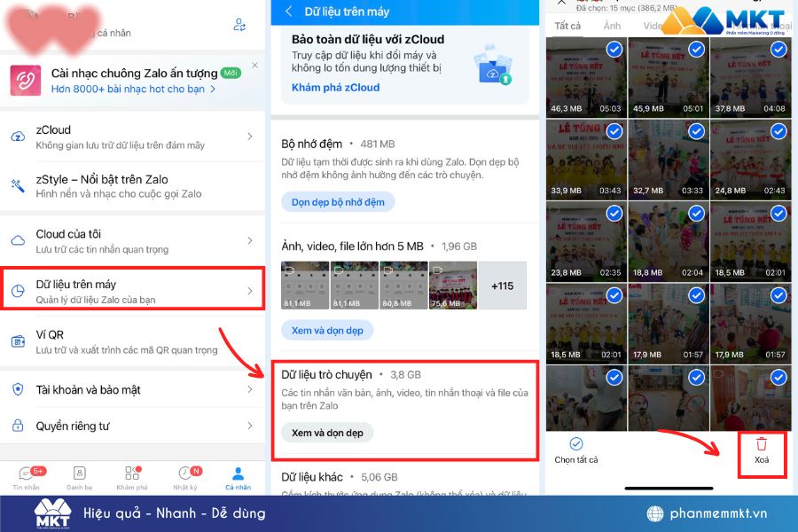This screenshot has height=532, width=798.
Task: Uncheck the 18,5 MB 02:01 video in third column
Action: pyautogui.click(x=778, y=214)
